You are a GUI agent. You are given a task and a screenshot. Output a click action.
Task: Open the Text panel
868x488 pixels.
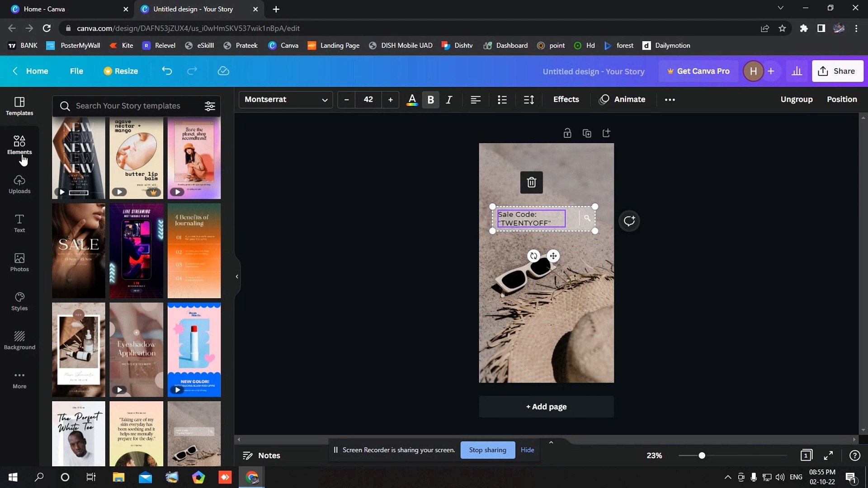(x=19, y=222)
